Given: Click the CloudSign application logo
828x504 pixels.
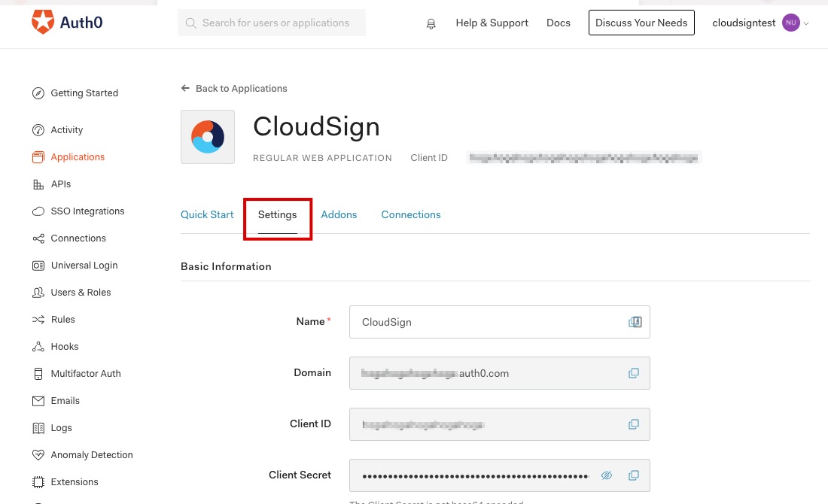Looking at the screenshot, I should [x=208, y=137].
